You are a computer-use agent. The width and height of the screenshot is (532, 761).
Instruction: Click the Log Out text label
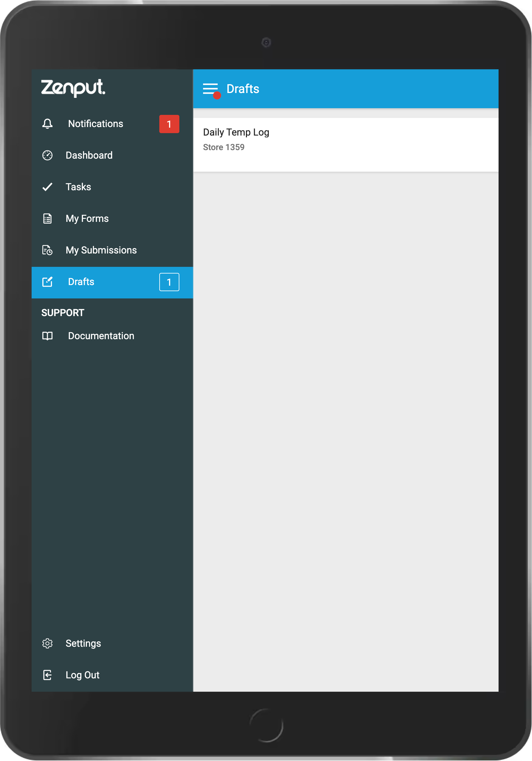[x=82, y=675]
